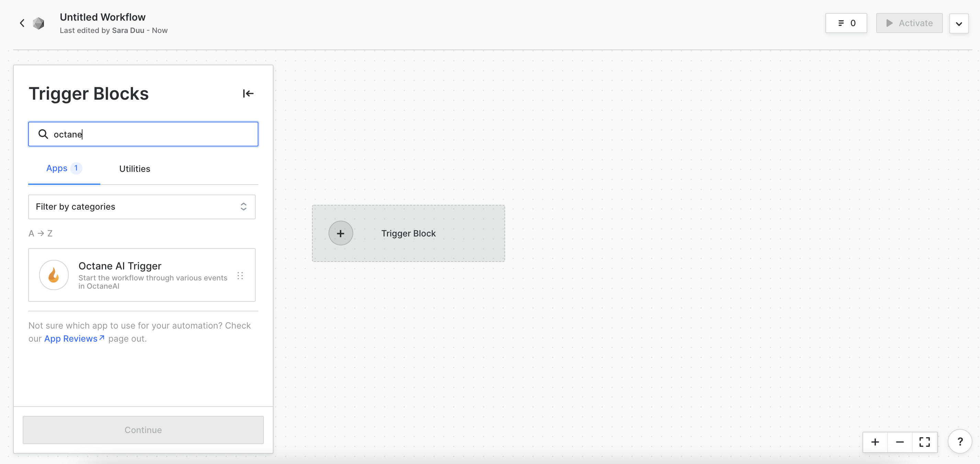Image resolution: width=980 pixels, height=464 pixels.
Task: Collapse the Trigger Blocks panel
Action: pyautogui.click(x=248, y=93)
